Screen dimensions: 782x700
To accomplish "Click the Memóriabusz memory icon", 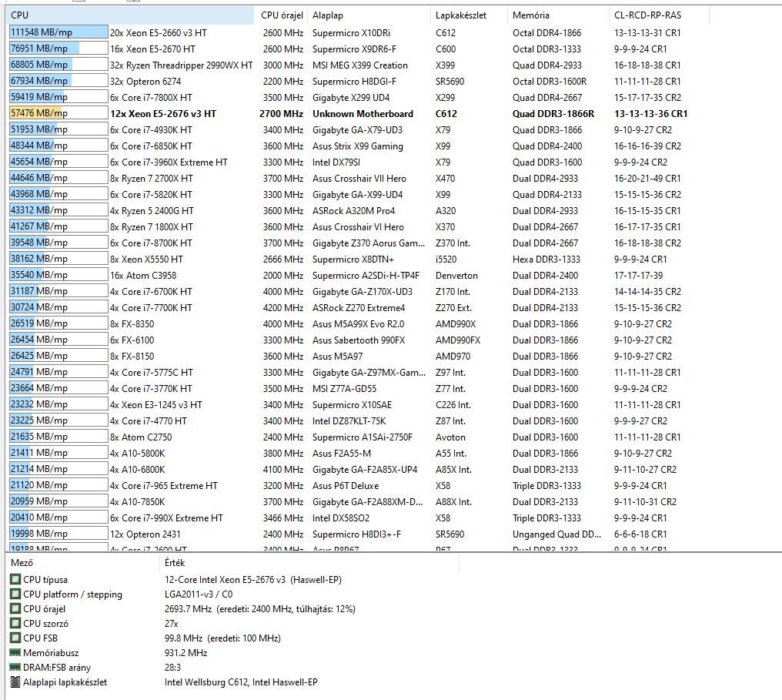I will pyautogui.click(x=15, y=652).
